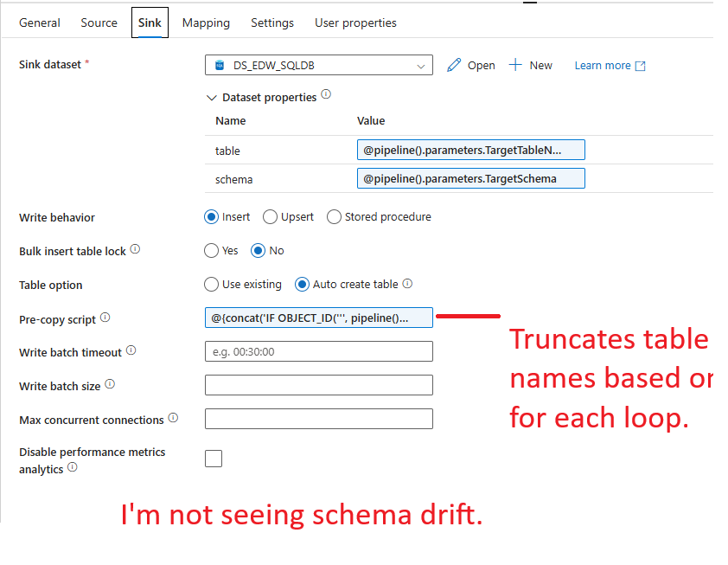Open the User properties tab
The image size is (728, 565).
[355, 22]
